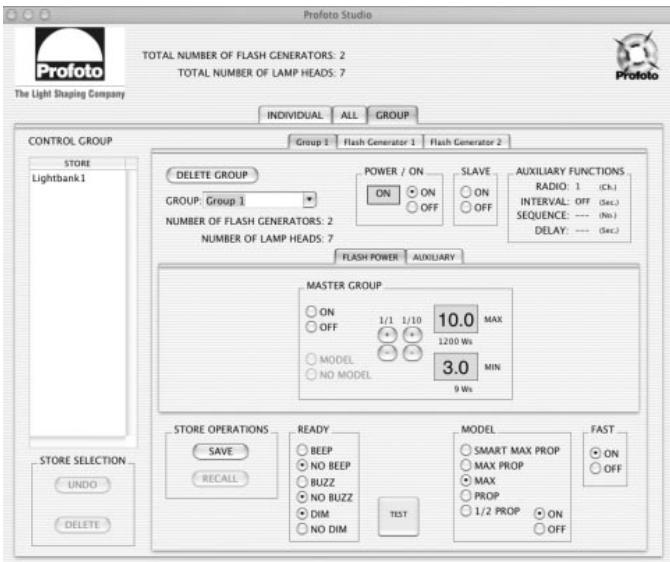Click the 10.0 MAX power value field
This screenshot has height=562, width=670.
(456, 322)
